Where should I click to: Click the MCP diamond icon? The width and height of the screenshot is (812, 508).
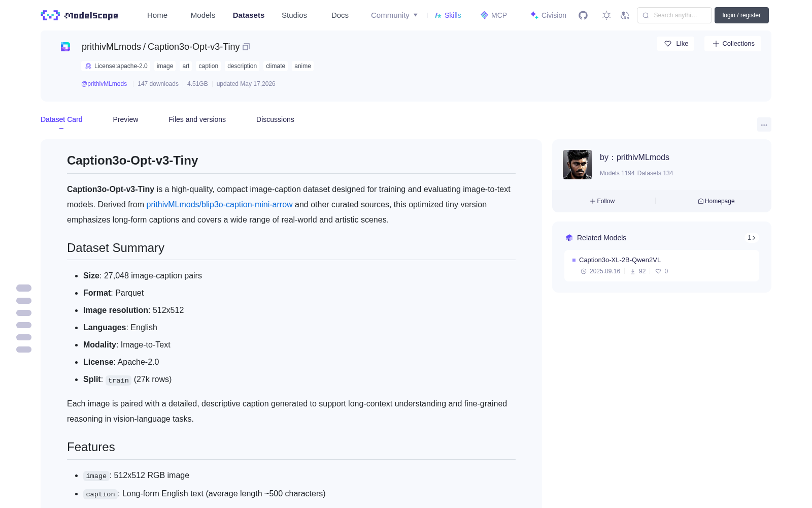coord(484,15)
